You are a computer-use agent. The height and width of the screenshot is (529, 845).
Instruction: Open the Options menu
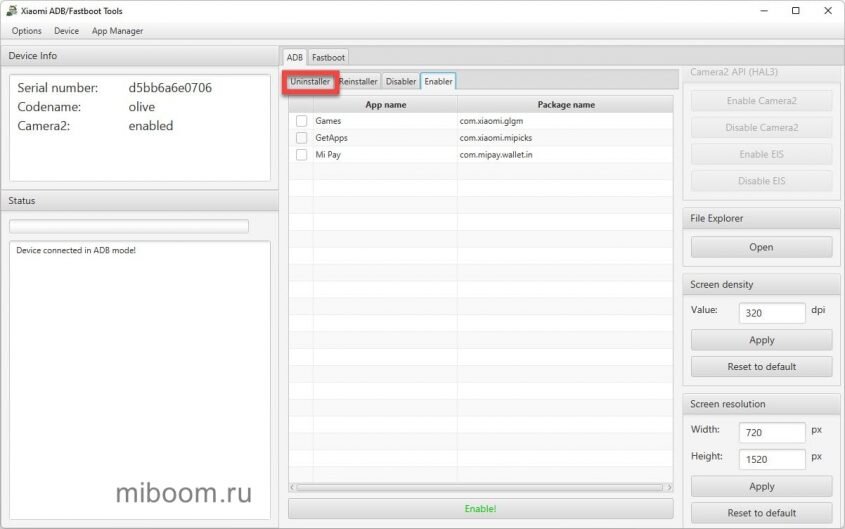(26, 31)
